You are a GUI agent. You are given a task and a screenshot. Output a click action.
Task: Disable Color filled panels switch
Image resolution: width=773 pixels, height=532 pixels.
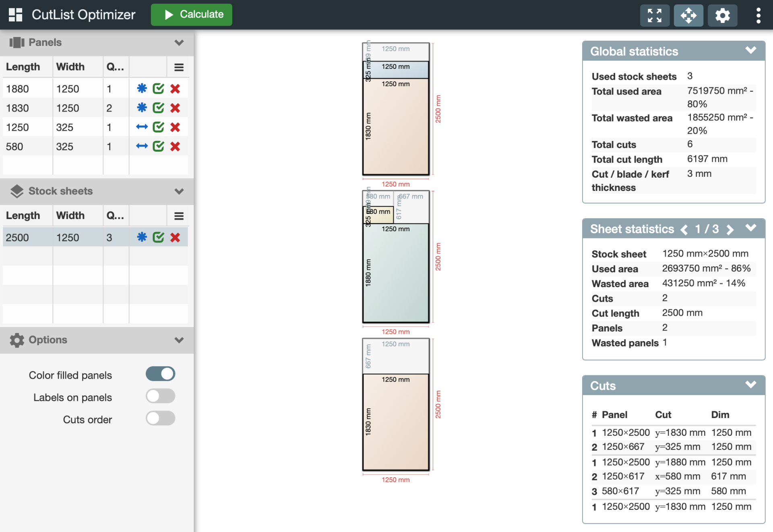[x=160, y=374]
